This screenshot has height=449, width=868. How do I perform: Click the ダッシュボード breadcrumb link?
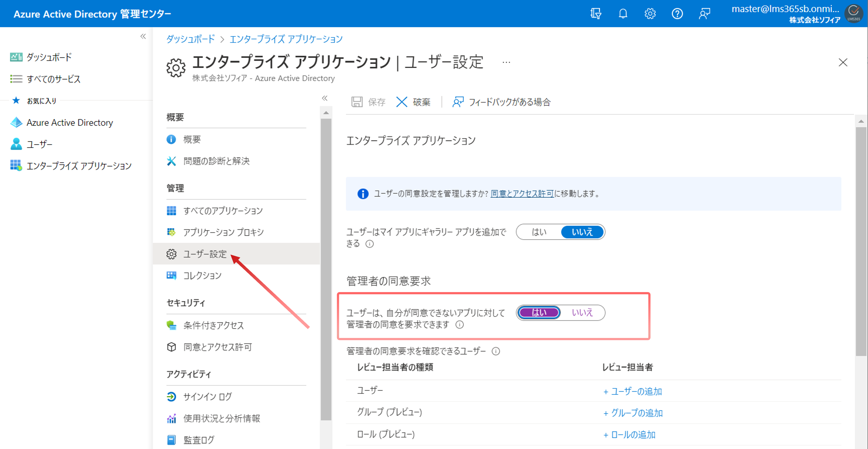pyautogui.click(x=190, y=39)
